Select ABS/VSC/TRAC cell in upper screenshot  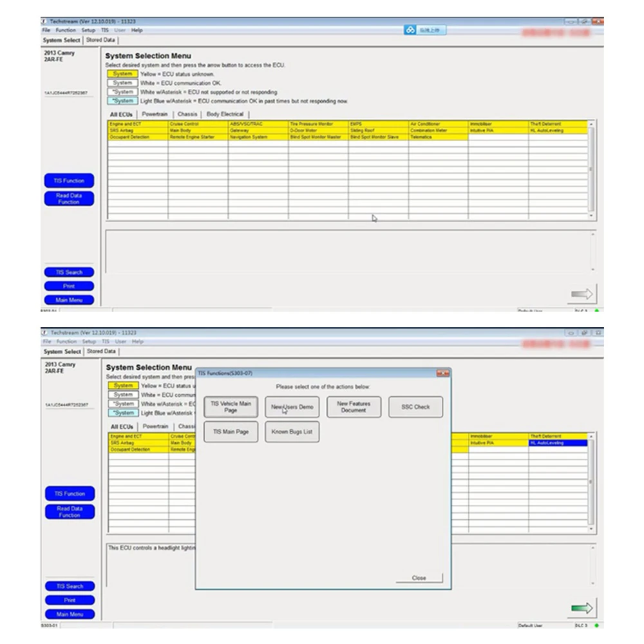point(258,124)
